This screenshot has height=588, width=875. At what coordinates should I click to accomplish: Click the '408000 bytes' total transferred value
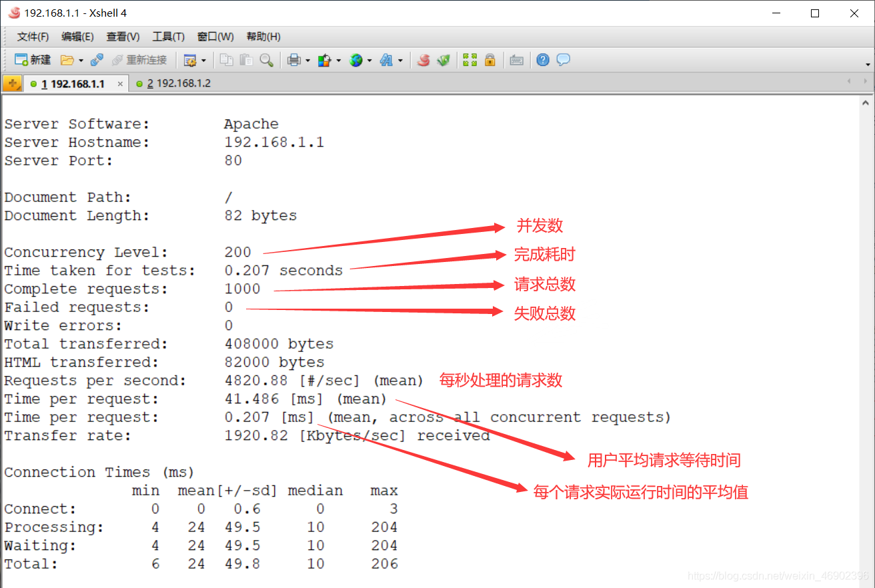[x=279, y=344]
